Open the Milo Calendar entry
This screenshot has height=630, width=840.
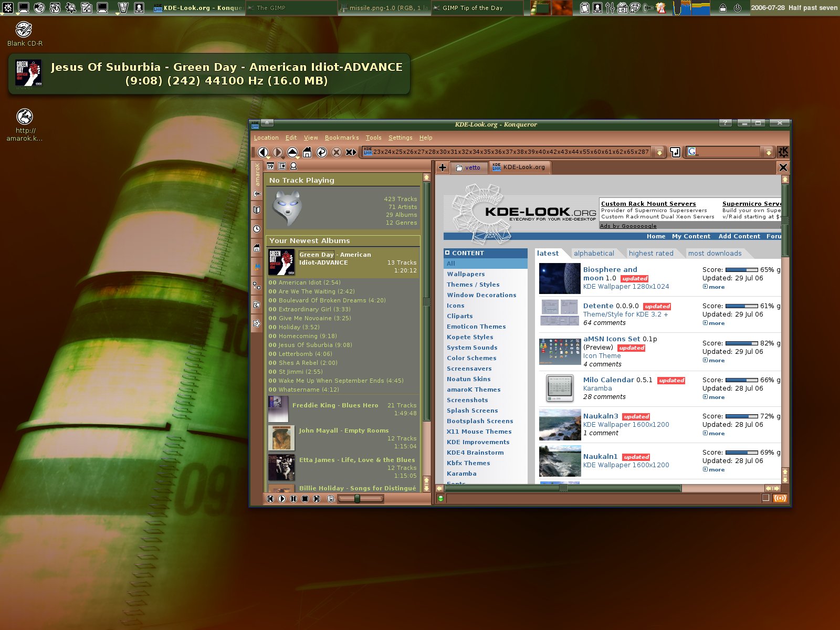tap(609, 380)
